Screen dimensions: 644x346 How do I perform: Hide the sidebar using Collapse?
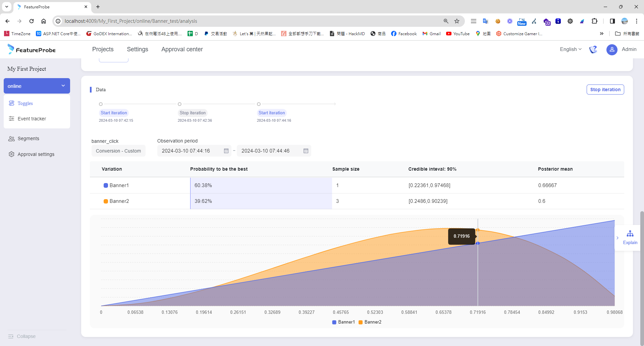coord(22,336)
